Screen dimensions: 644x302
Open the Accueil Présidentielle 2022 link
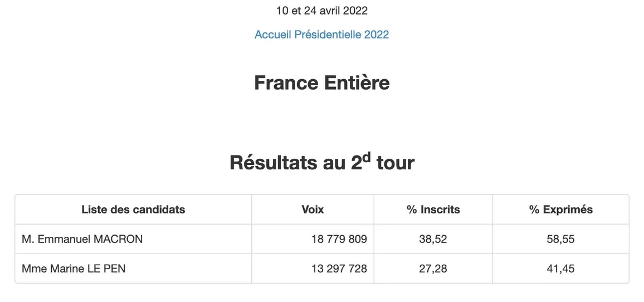[x=321, y=35]
